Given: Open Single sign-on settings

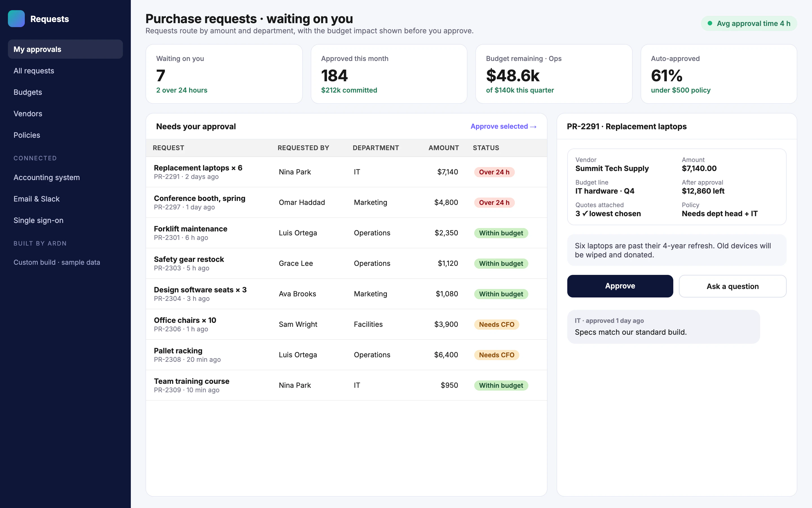Looking at the screenshot, I should tap(65, 220).
